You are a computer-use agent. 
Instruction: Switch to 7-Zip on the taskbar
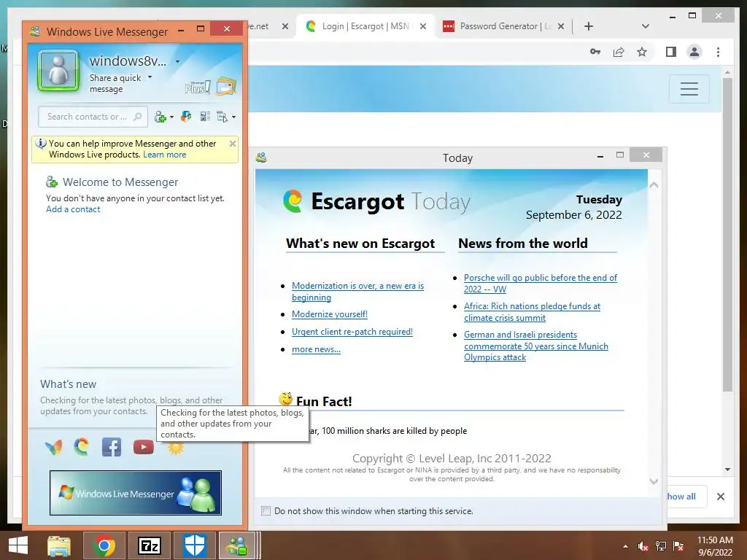[149, 545]
